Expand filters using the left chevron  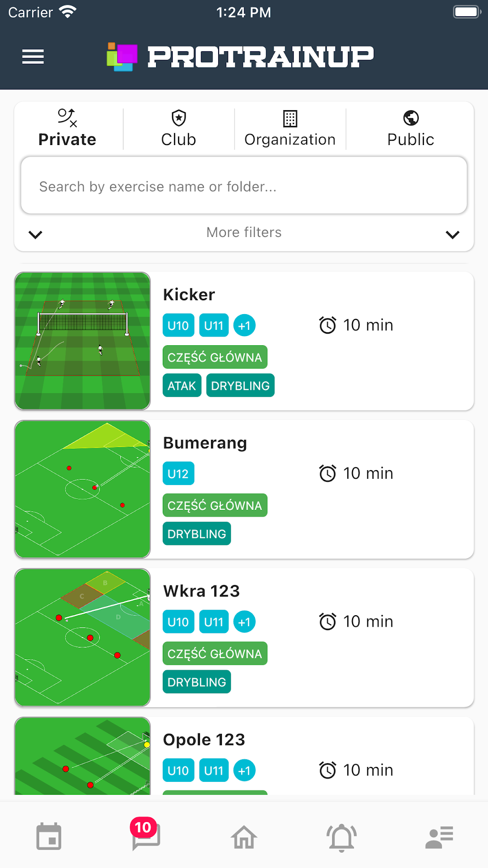click(35, 235)
